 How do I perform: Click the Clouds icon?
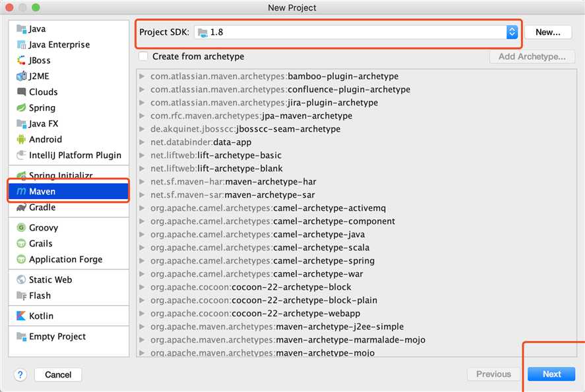(21, 92)
